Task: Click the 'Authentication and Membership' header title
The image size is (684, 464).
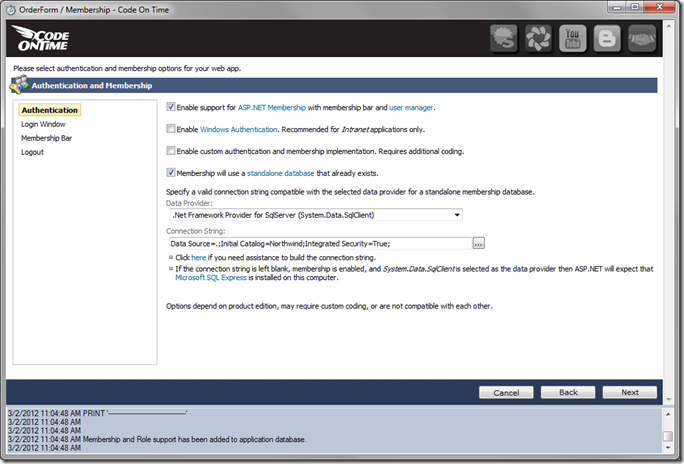Action: coord(92,85)
